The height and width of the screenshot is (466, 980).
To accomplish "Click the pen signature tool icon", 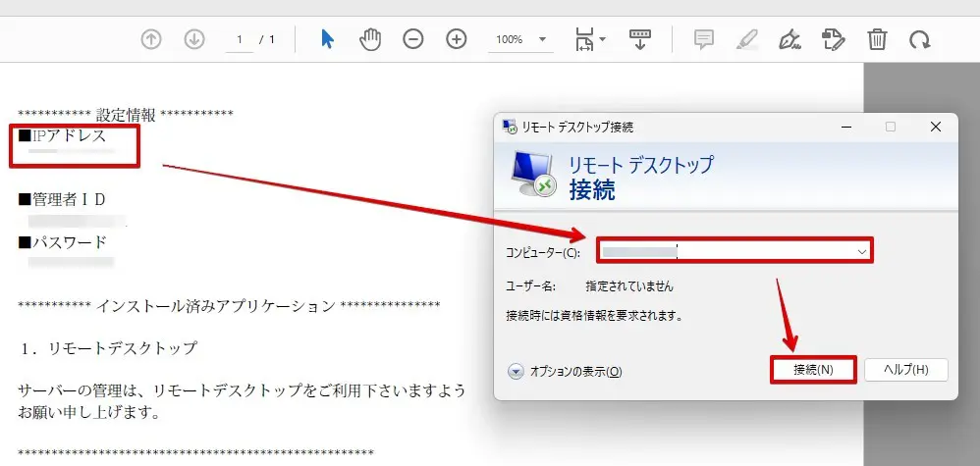I will pos(789,39).
